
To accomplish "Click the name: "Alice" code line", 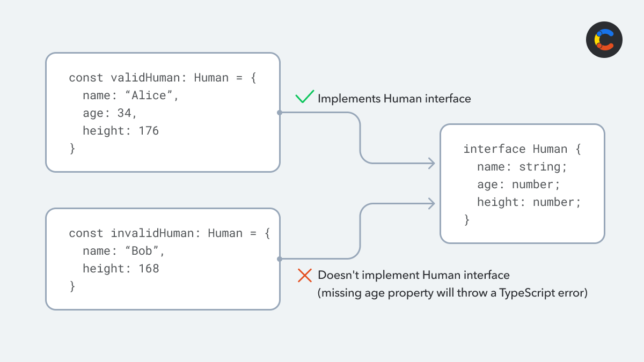I will (130, 95).
